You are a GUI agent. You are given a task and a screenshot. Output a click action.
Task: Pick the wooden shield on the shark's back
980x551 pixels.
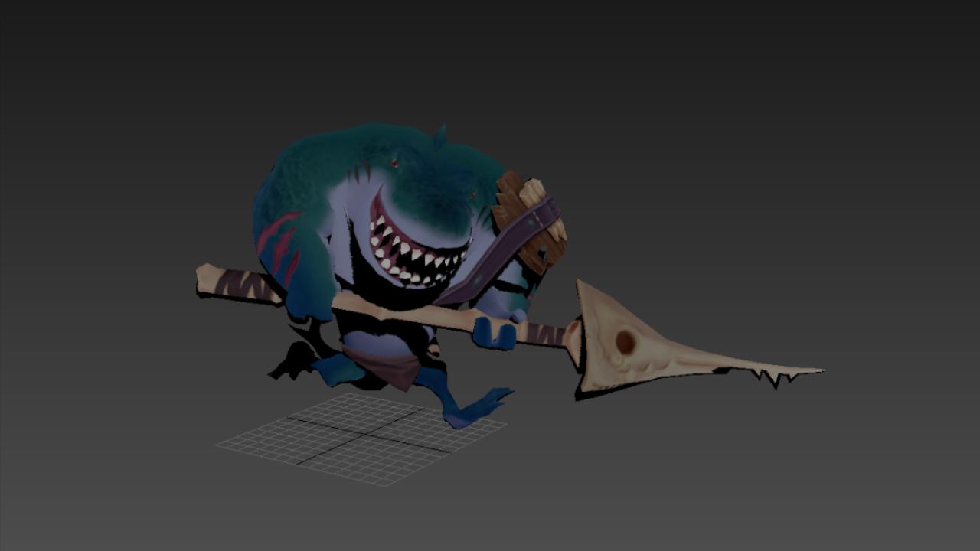531,223
